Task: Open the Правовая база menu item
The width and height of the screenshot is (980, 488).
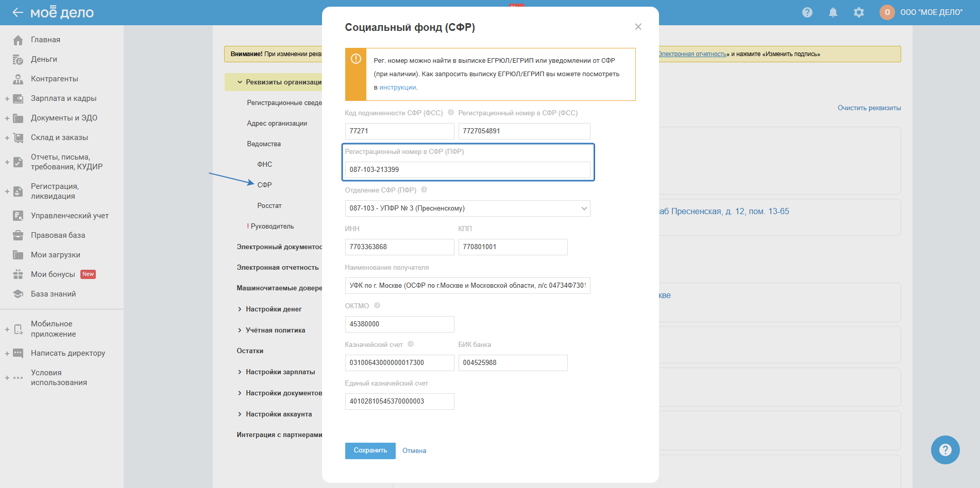Action: tap(58, 235)
